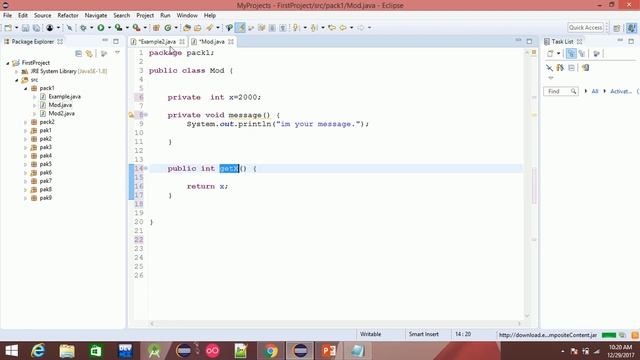Open Run button dropdown arrow
Image resolution: width=640 pixels, height=360 pixels.
point(109,28)
